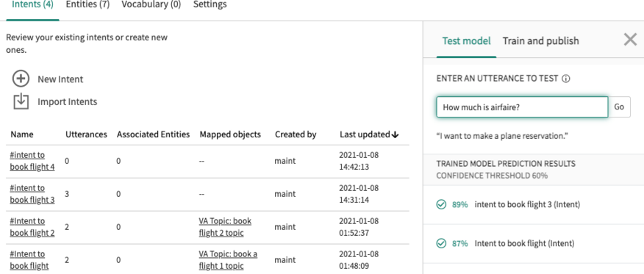The height and width of the screenshot is (274, 644).
Task: Click TRAINED MODEL PREDICTION RESULTS heading
Action: coord(506,164)
